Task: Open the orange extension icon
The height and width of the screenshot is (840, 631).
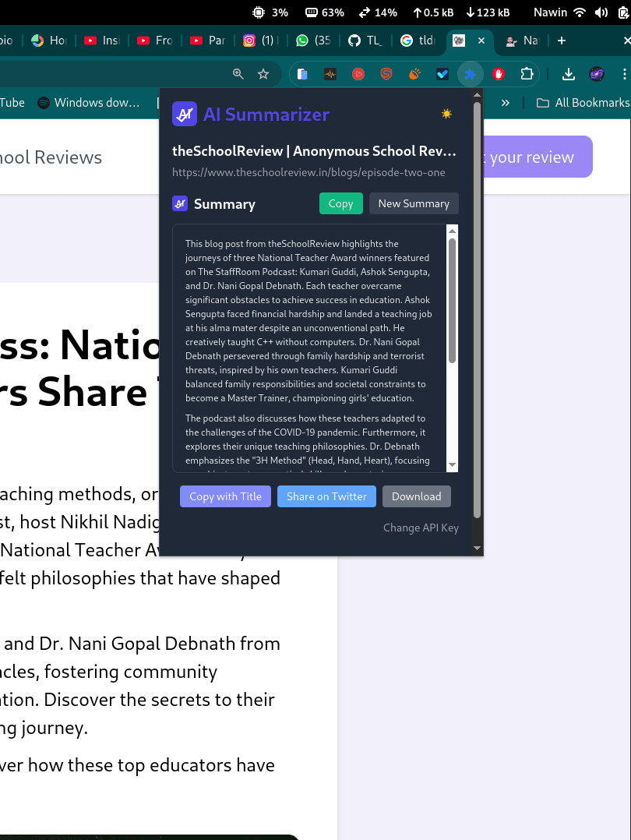Action: (x=414, y=75)
